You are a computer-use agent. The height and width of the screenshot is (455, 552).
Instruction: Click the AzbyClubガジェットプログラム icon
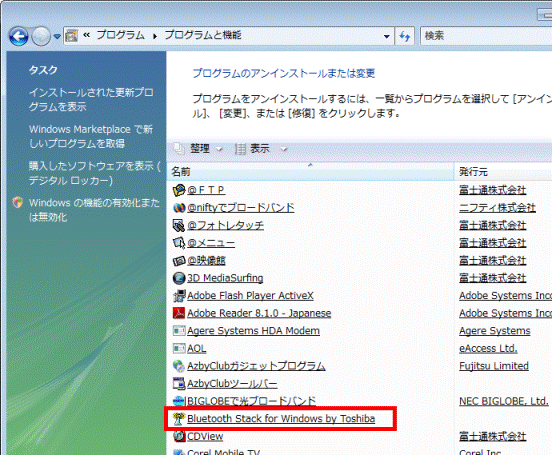[x=179, y=366]
